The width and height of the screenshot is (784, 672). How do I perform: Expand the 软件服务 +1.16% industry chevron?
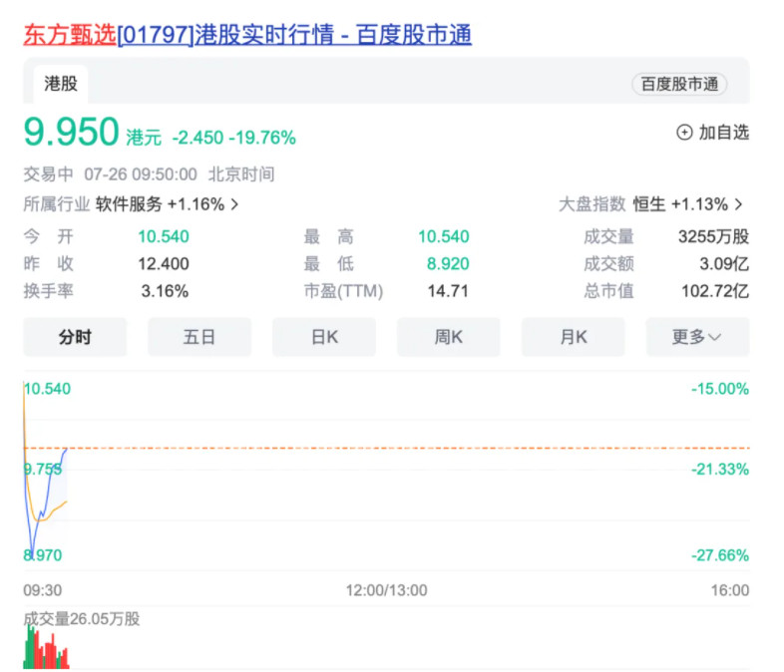(234, 203)
